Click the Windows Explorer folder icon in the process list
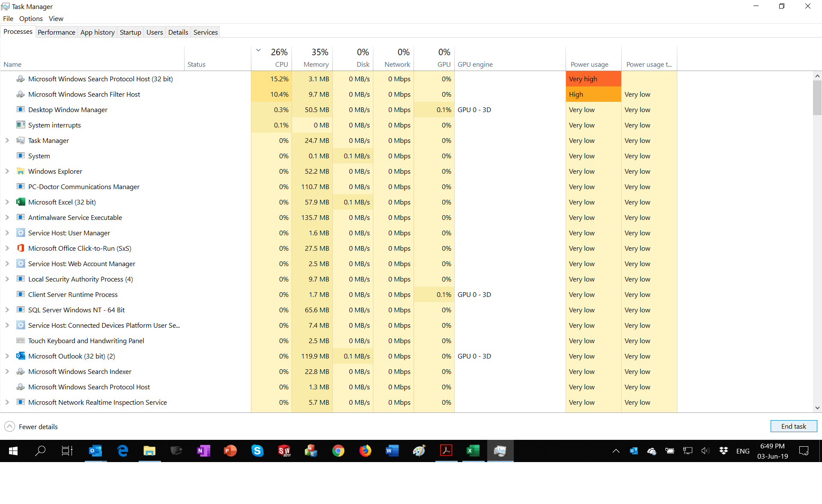Viewport: 822px width, 504px height. pos(21,171)
